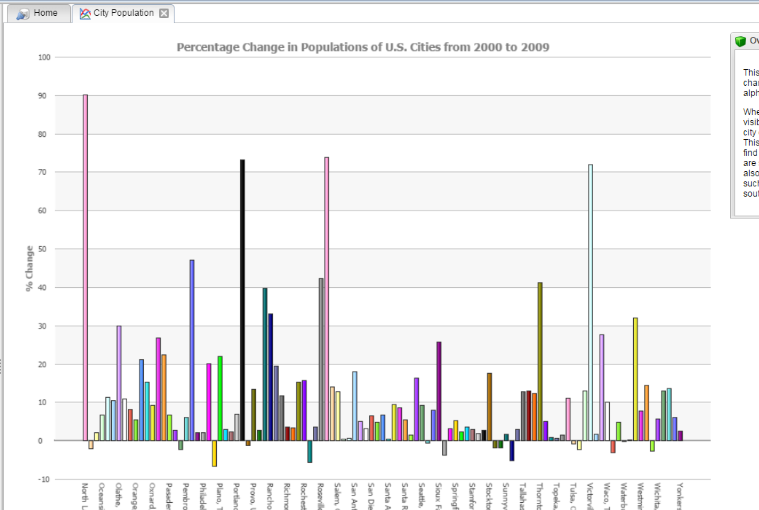Click the Home tab globe icon
This screenshot has width=759, height=510.
point(22,13)
